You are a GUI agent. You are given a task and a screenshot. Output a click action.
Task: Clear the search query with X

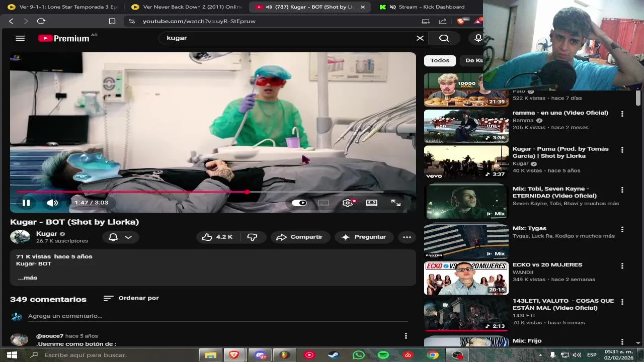[x=420, y=38]
